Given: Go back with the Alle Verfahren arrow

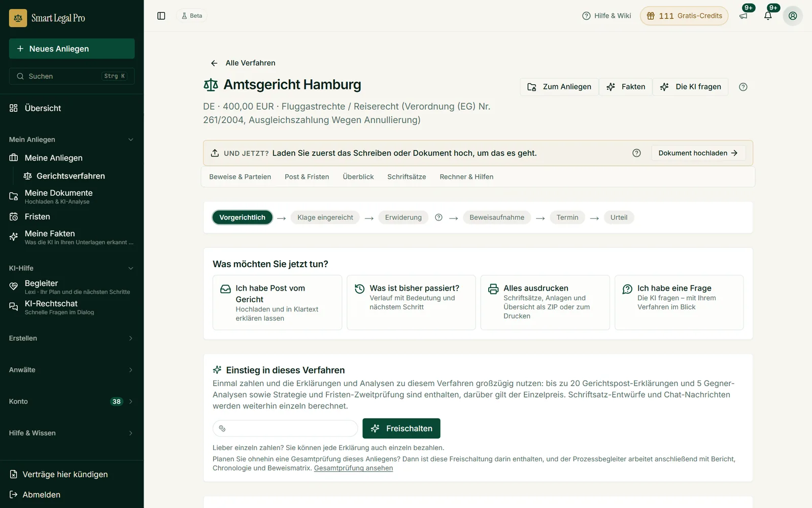Looking at the screenshot, I should (x=214, y=63).
